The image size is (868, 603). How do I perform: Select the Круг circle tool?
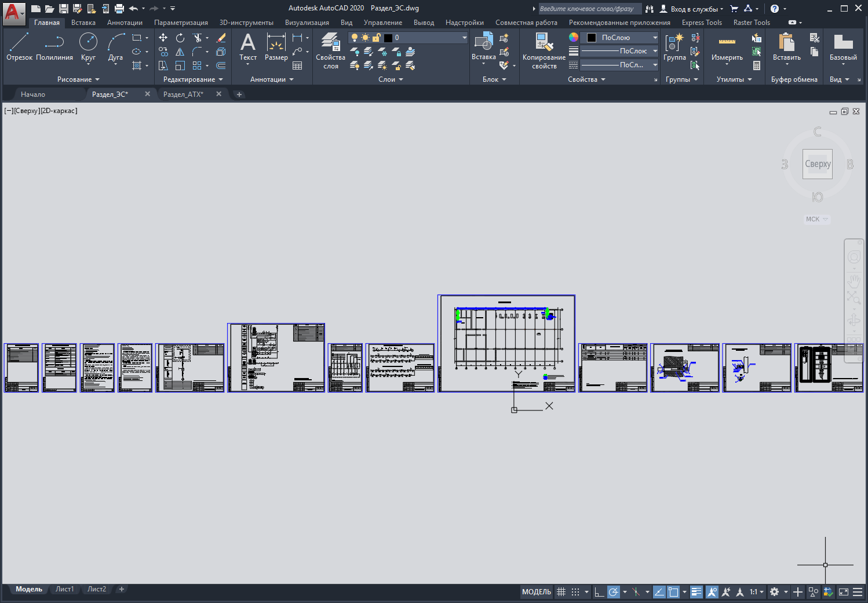pyautogui.click(x=88, y=46)
